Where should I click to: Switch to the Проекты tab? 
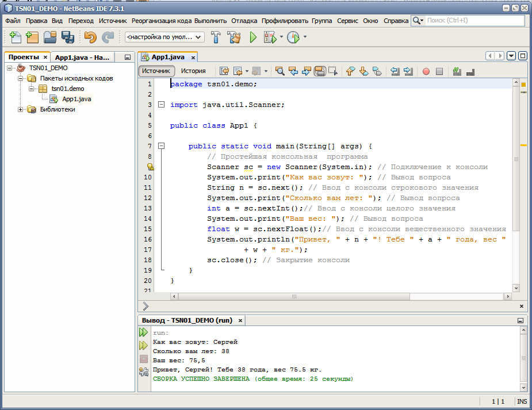pyautogui.click(x=24, y=58)
